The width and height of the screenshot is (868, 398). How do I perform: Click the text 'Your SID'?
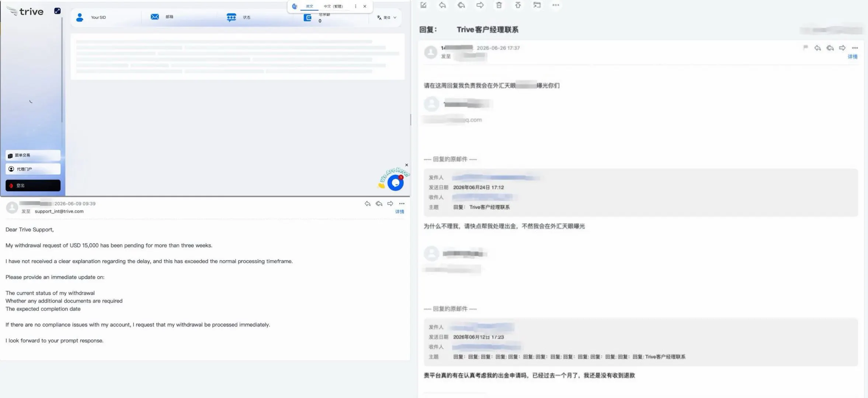point(98,17)
